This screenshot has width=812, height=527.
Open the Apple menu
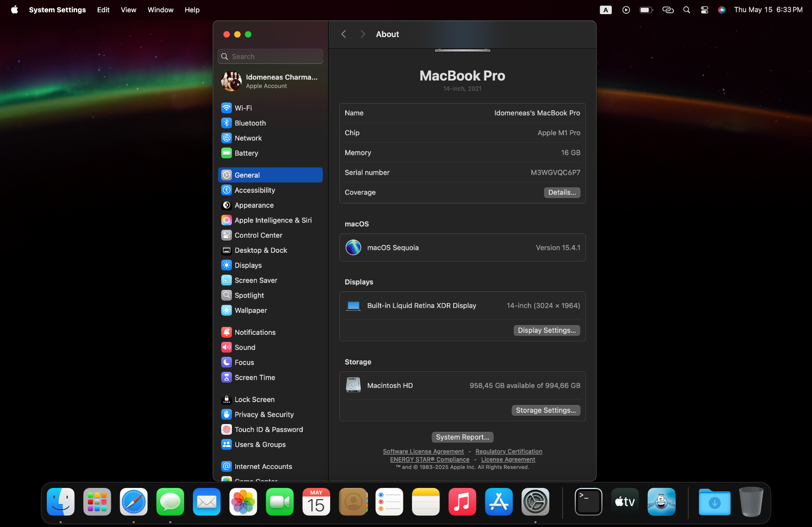click(x=15, y=10)
